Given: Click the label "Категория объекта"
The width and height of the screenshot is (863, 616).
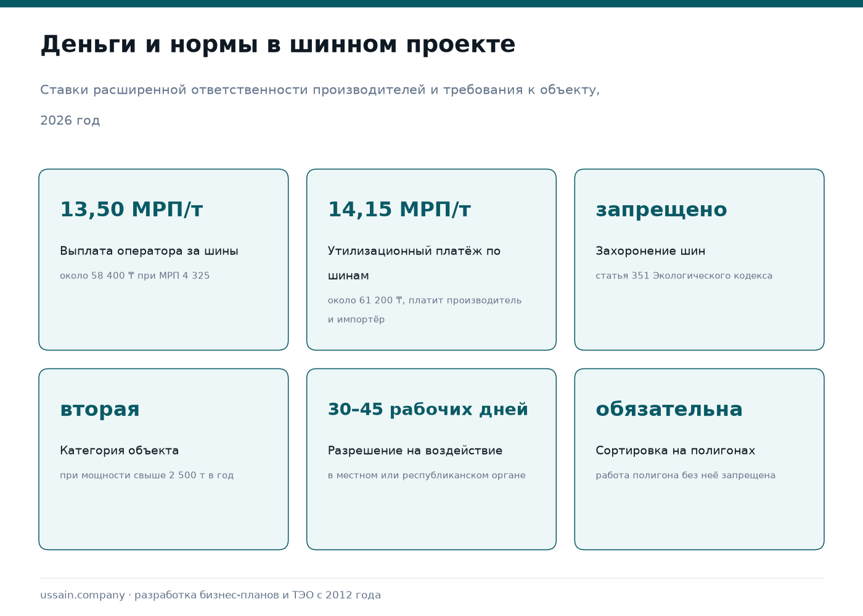Looking at the screenshot, I should pos(120,450).
